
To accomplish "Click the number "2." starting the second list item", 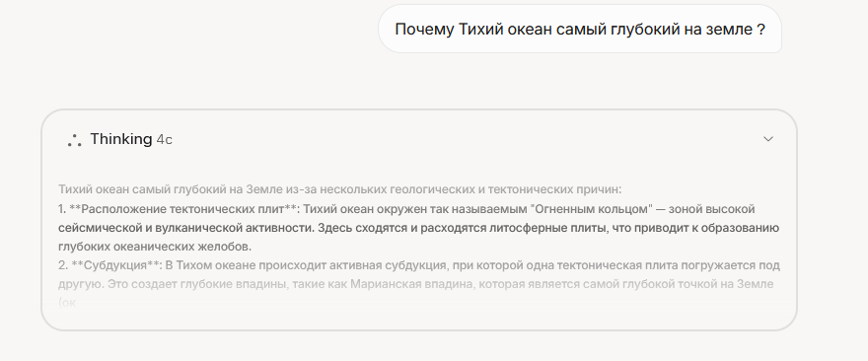I will pyautogui.click(x=63, y=265).
